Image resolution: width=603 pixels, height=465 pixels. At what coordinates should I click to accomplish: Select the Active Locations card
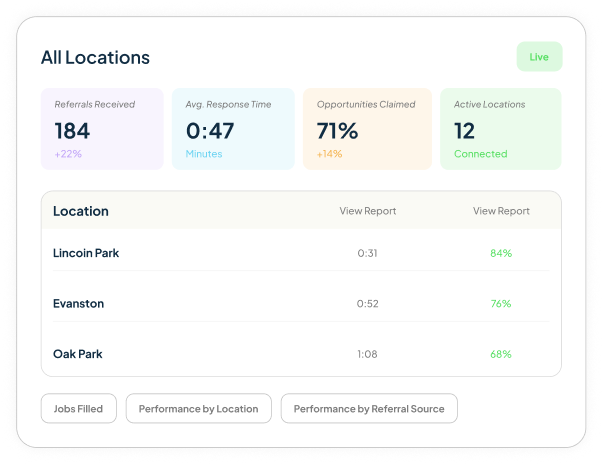pyautogui.click(x=501, y=129)
